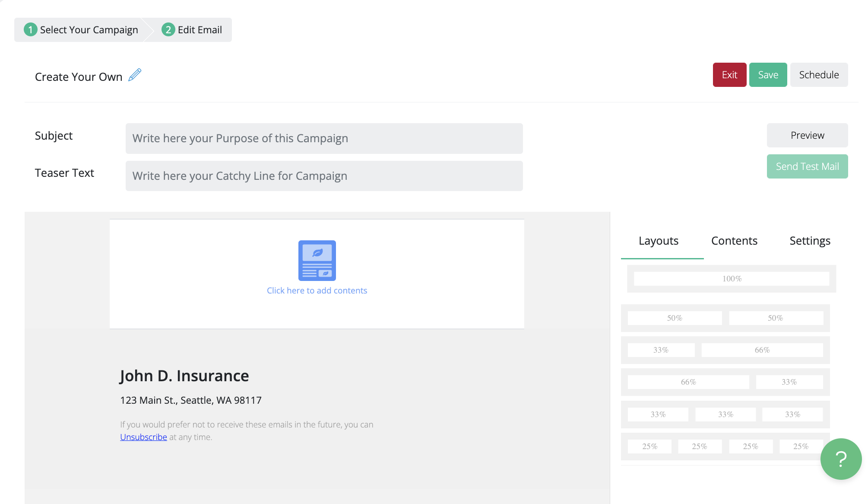Viewport: 868px width, 504px height.
Task: Click the pencil icon to rename campaign
Action: 135,75
